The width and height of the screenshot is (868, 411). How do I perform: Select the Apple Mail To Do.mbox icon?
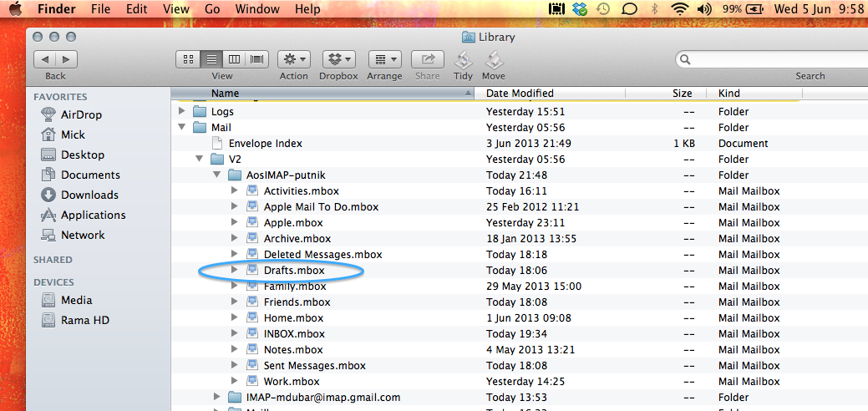252,206
